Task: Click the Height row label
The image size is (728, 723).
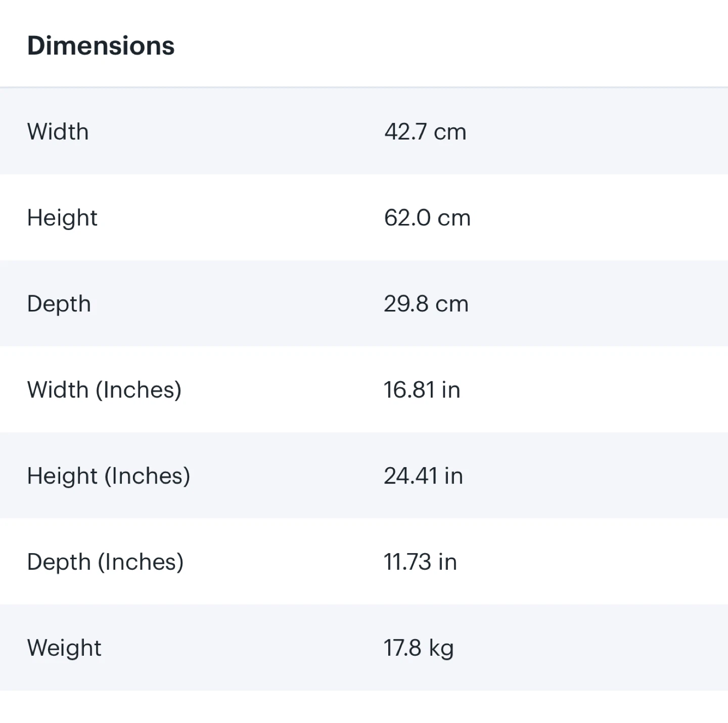Action: [x=62, y=218]
